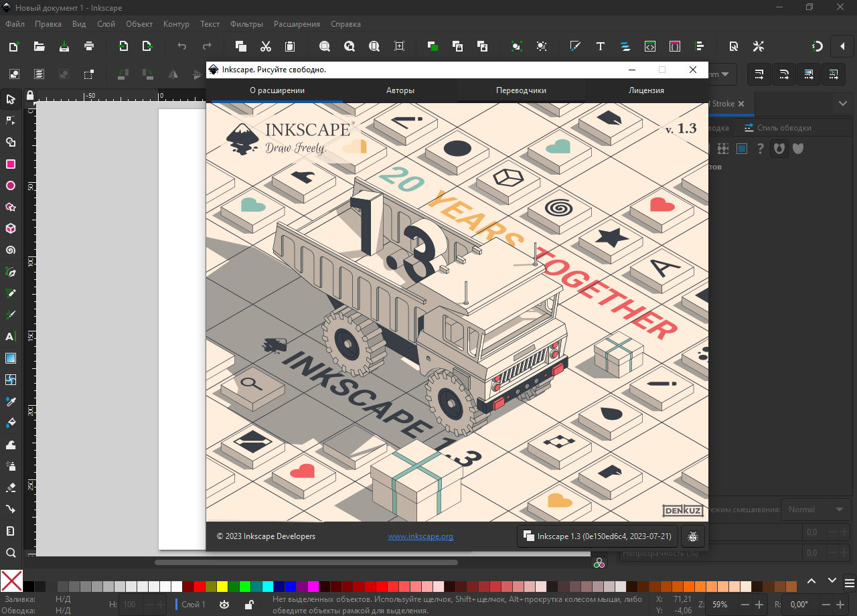Toggle move patterns with object
The width and height of the screenshot is (857, 616).
tap(833, 74)
